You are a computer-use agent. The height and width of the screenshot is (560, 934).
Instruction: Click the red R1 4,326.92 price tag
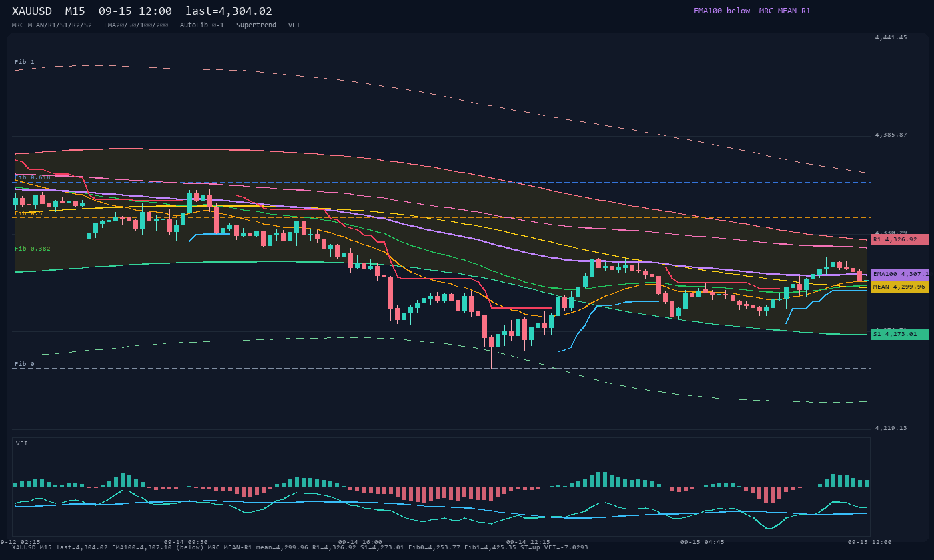900,239
